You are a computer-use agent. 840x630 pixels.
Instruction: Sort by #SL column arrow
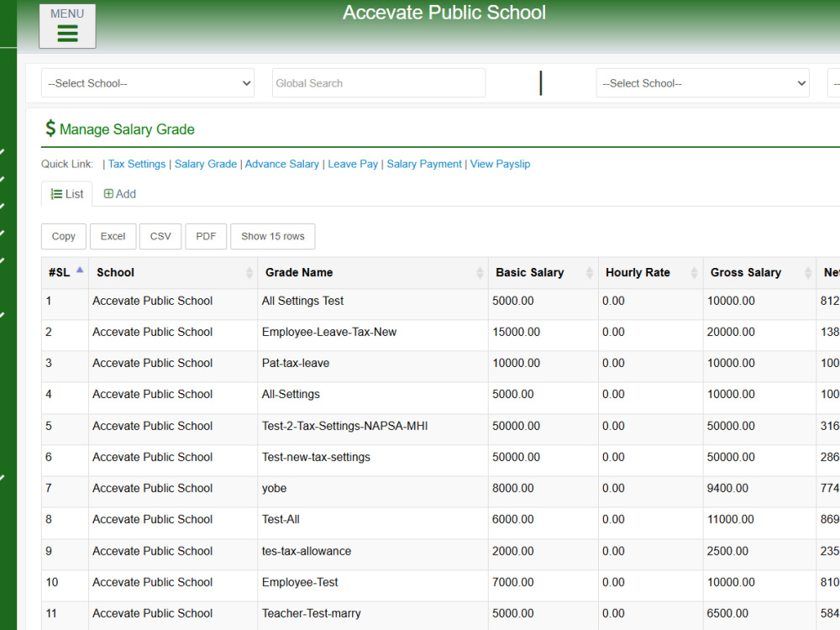(80, 270)
